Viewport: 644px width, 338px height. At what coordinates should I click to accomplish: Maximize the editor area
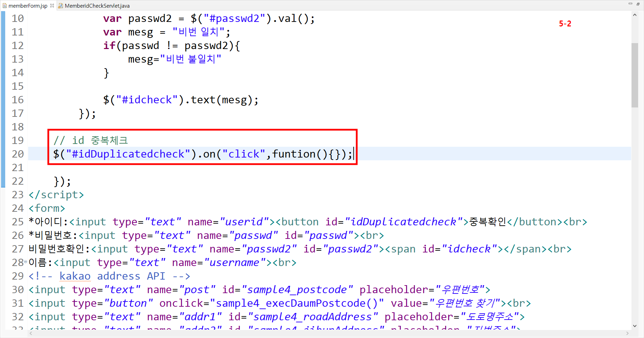click(638, 4)
